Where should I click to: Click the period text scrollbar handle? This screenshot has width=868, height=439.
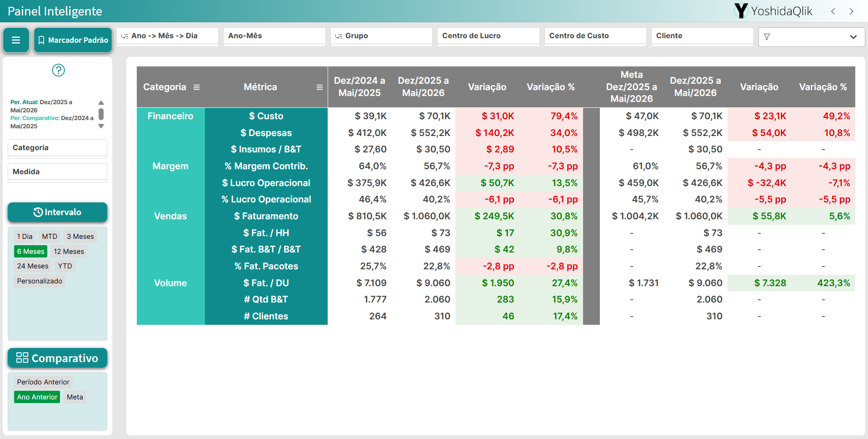[101, 114]
